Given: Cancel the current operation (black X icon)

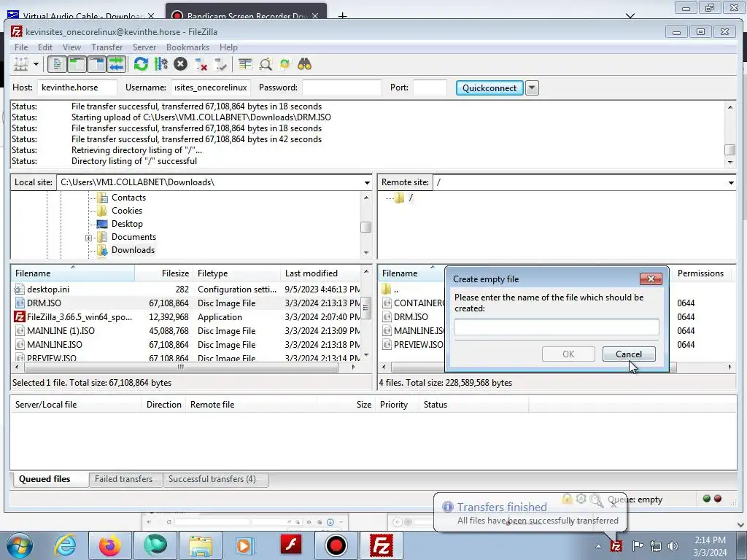Looking at the screenshot, I should (x=181, y=64).
